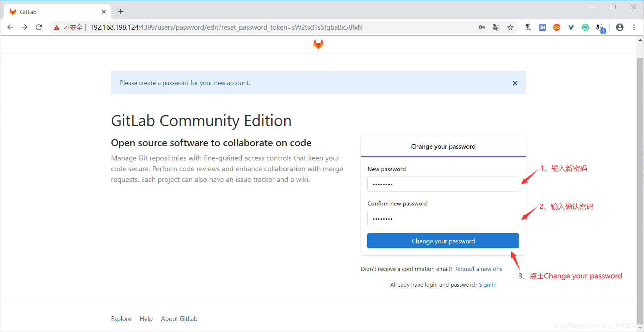Bookmark this page with the star
Image resolution: width=644 pixels, height=332 pixels.
(510, 27)
